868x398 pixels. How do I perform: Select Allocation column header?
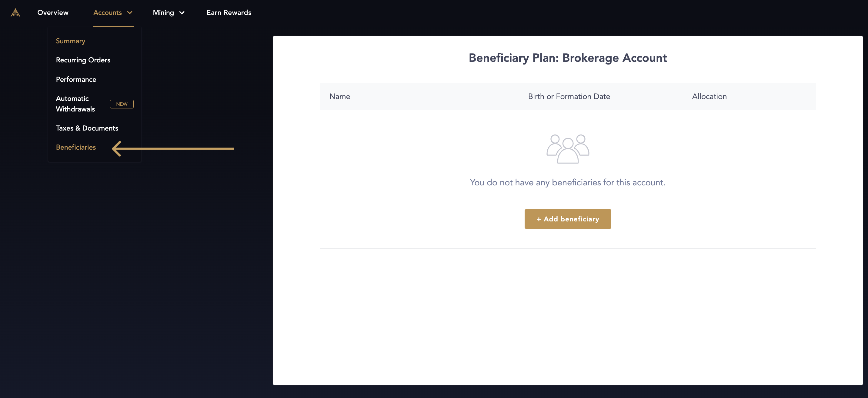tap(710, 96)
